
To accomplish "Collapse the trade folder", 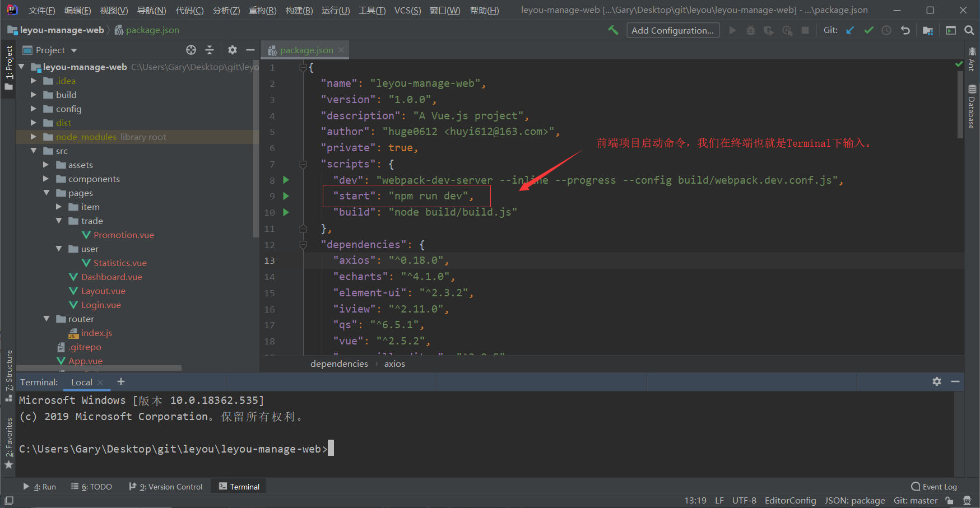I will (x=59, y=221).
